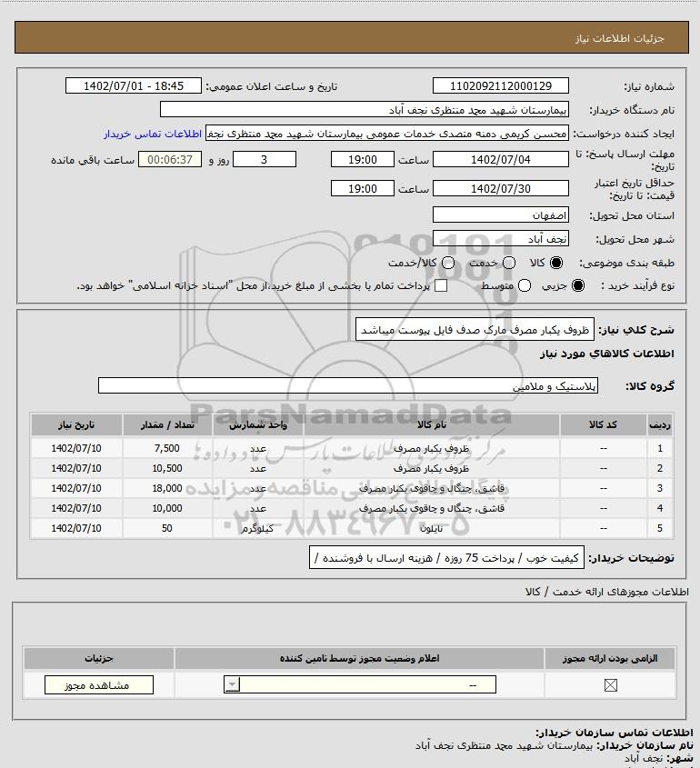Click quantity 10,500 in row 2
Screen dimensions: 700x768
pyautogui.click(x=167, y=468)
